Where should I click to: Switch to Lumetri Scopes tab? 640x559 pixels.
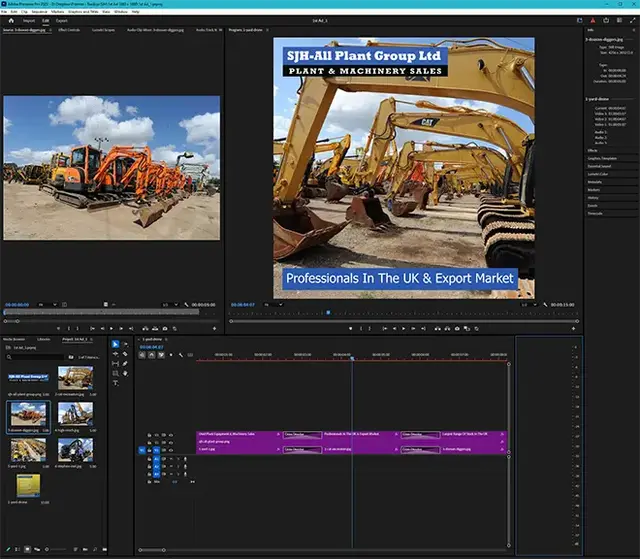pyautogui.click(x=103, y=30)
